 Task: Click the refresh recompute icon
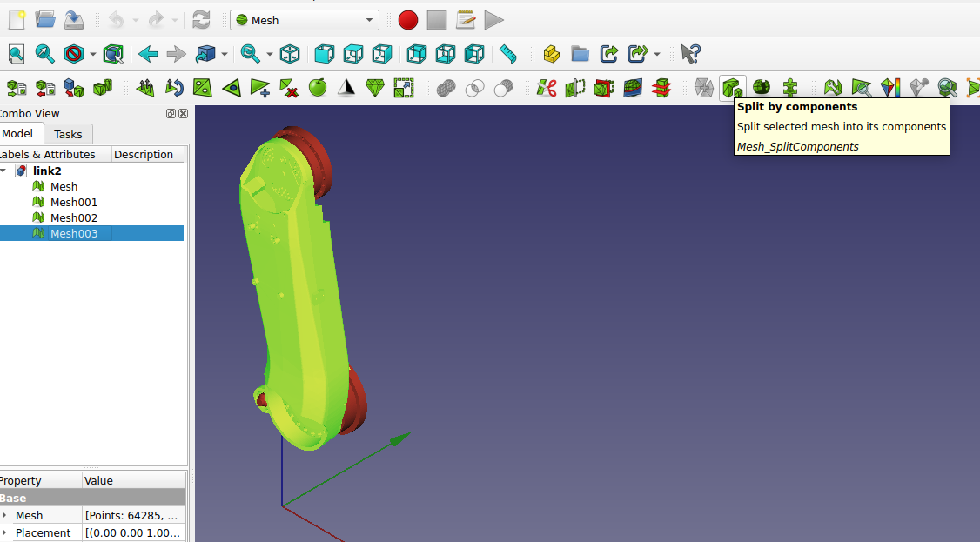[x=201, y=20]
